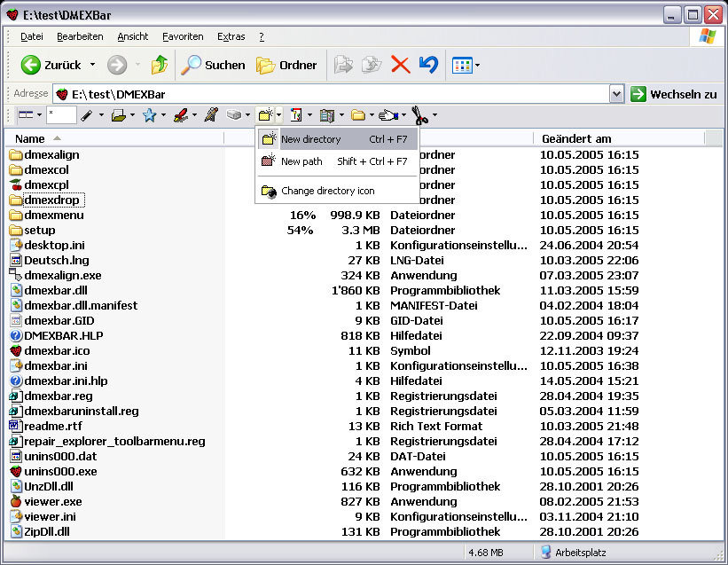The image size is (728, 565).
Task: Click the scissors toolbar icon
Action: tap(419, 115)
